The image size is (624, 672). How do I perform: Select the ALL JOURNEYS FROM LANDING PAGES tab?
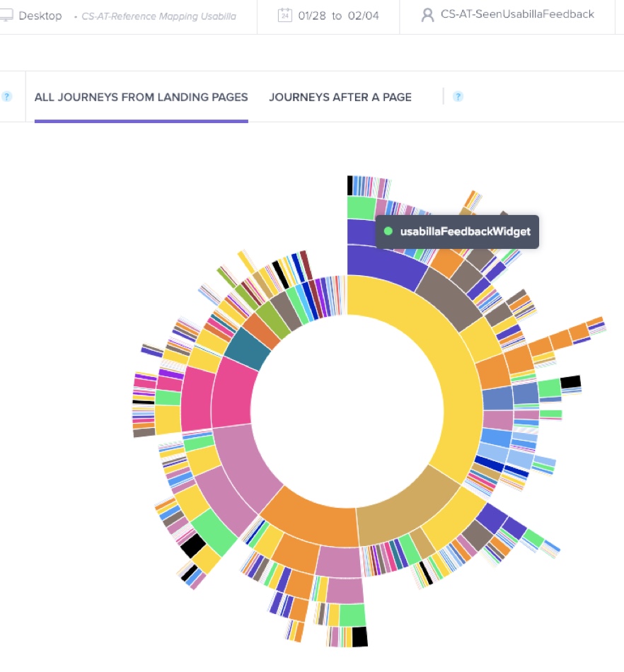coord(141,97)
